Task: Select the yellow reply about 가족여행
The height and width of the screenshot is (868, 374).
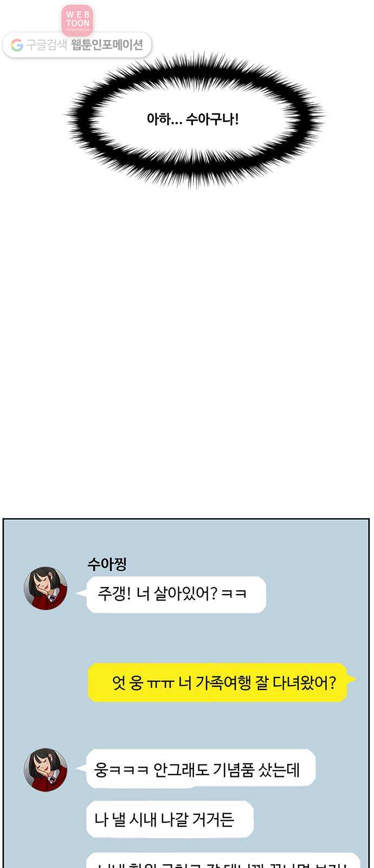Action: (217, 682)
